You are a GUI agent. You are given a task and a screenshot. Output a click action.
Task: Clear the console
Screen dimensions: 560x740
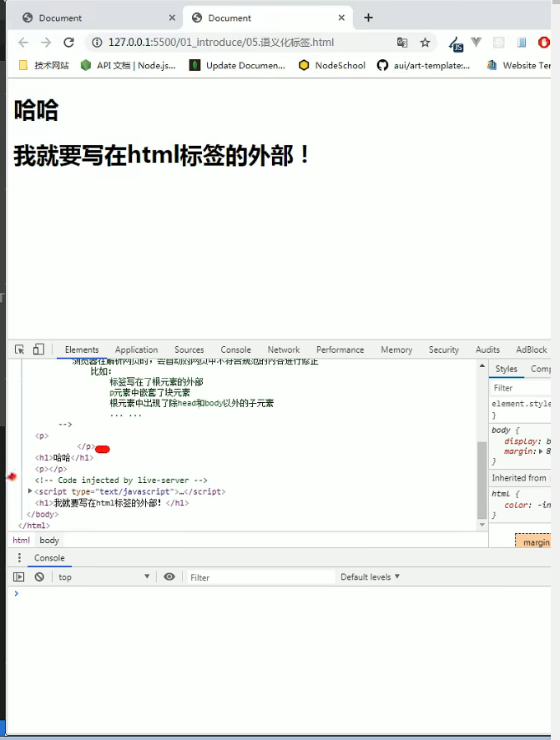click(x=40, y=576)
